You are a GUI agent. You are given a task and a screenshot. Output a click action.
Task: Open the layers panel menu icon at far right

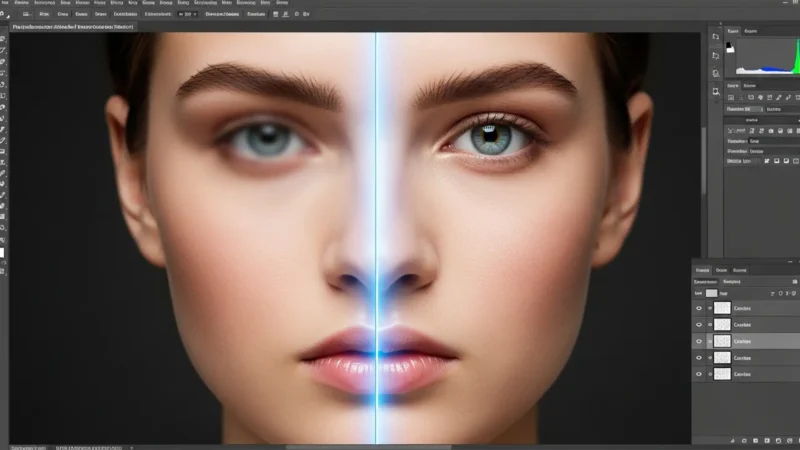(795, 282)
